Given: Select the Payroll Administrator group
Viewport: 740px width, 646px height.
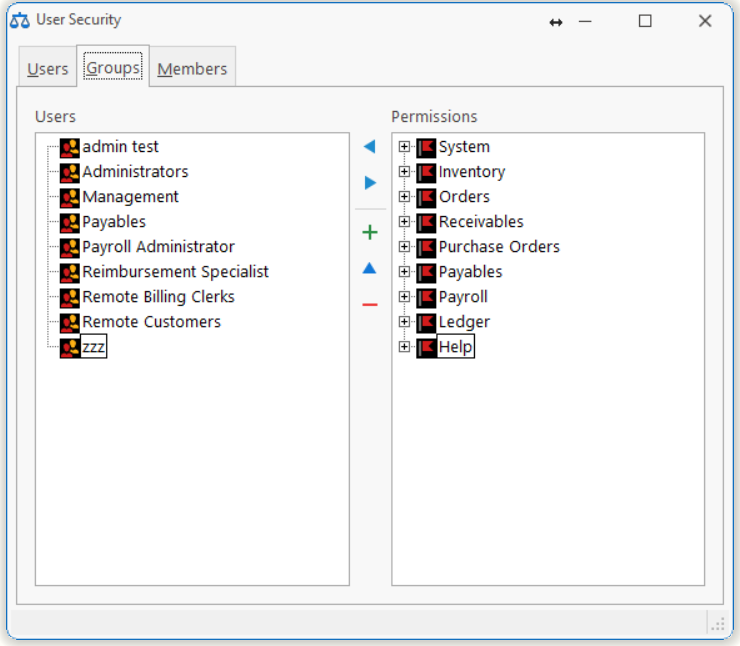Looking at the screenshot, I should tap(158, 247).
